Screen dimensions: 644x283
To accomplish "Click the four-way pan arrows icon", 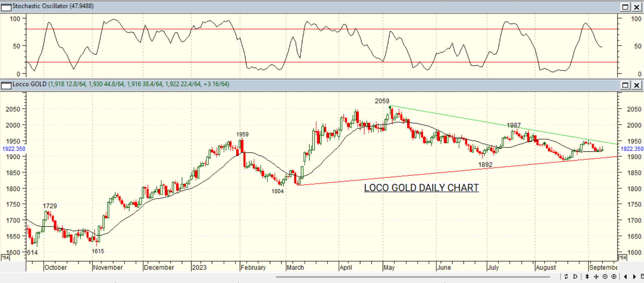I will pos(596,276).
